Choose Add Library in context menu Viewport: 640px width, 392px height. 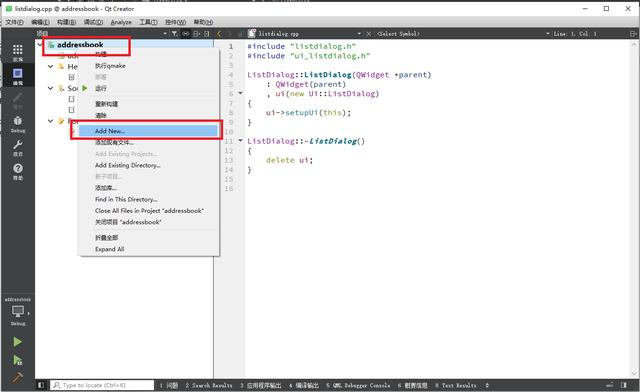coord(148,188)
